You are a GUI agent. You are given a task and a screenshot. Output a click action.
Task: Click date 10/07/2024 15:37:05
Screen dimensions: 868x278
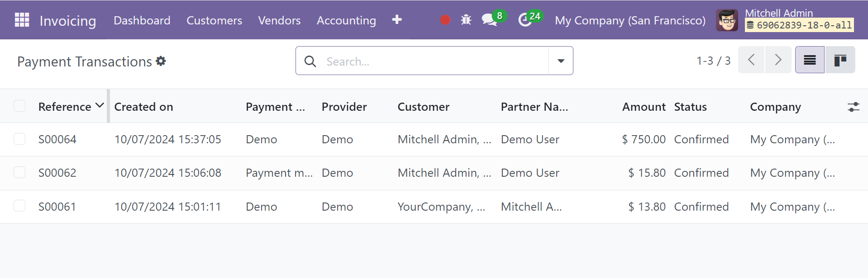pos(167,139)
